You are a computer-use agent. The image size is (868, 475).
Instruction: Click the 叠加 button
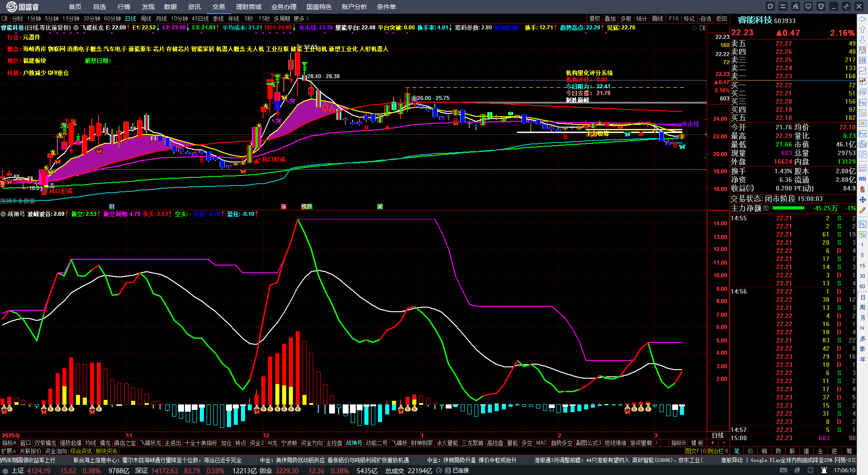[610, 19]
